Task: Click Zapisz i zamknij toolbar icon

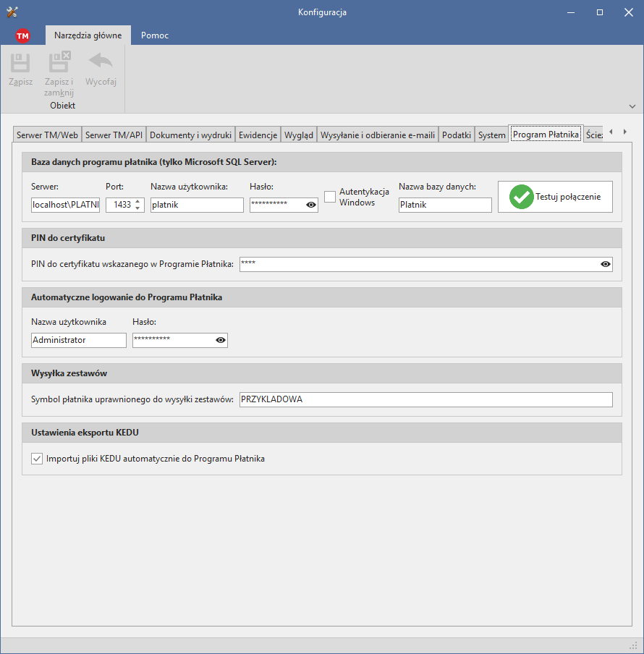Action: click(59, 61)
